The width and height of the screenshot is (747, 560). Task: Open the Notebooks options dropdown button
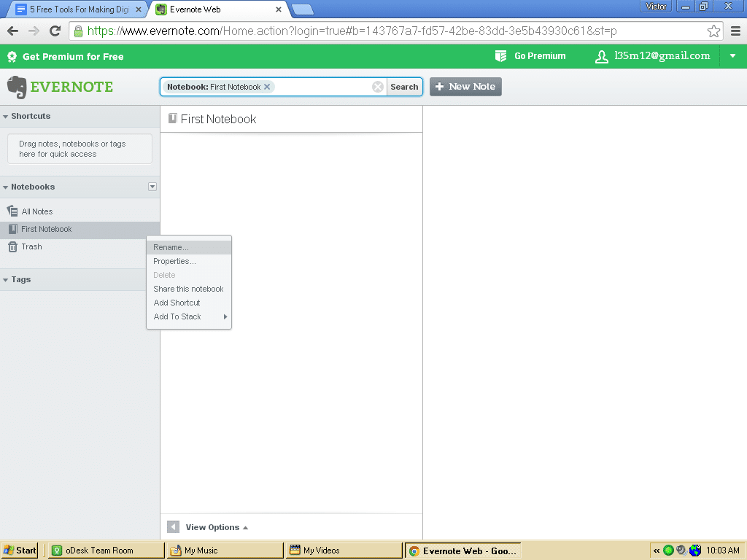click(152, 187)
